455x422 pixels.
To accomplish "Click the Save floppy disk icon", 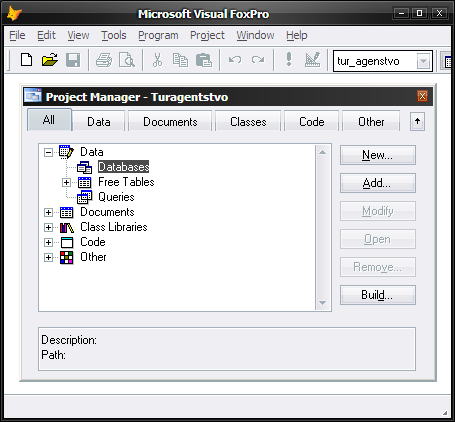I will 73,60.
